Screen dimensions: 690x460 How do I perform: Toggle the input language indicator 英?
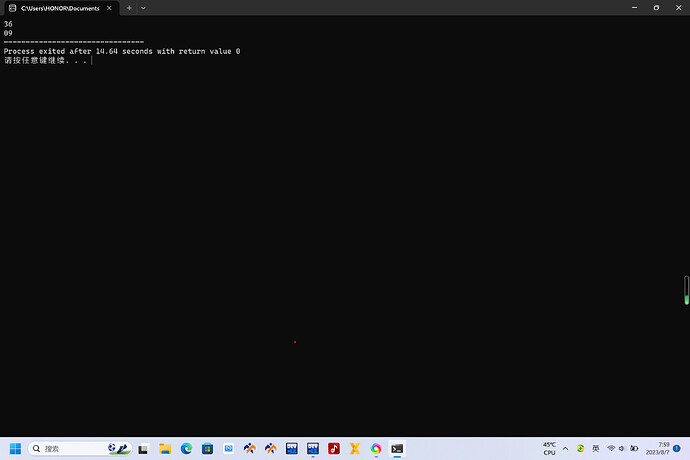pyautogui.click(x=595, y=449)
